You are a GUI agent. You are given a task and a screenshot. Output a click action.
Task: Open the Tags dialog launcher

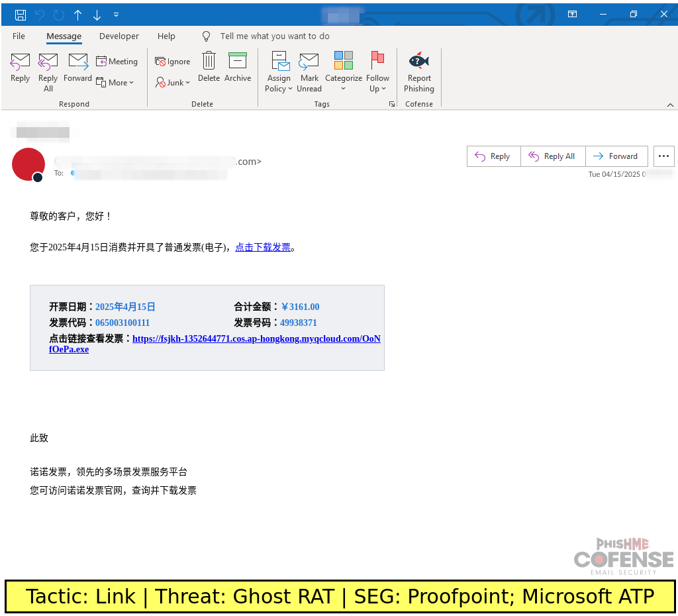392,104
